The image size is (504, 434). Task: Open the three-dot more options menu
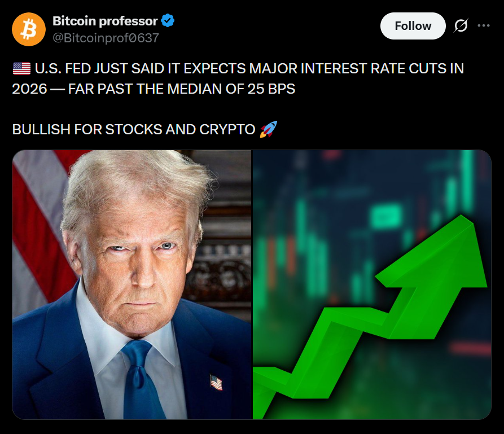(484, 26)
